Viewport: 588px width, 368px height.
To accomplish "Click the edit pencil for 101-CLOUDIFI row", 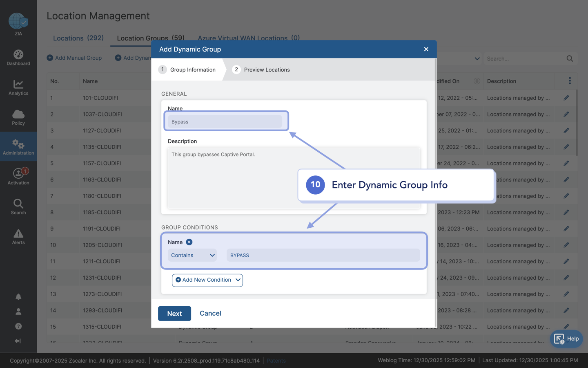I will 566,98.
